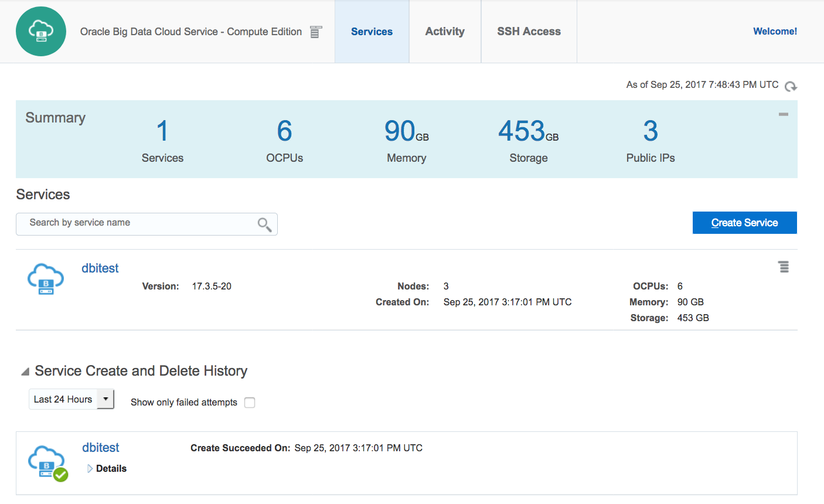Go to the SSH Access tab

pos(529,32)
